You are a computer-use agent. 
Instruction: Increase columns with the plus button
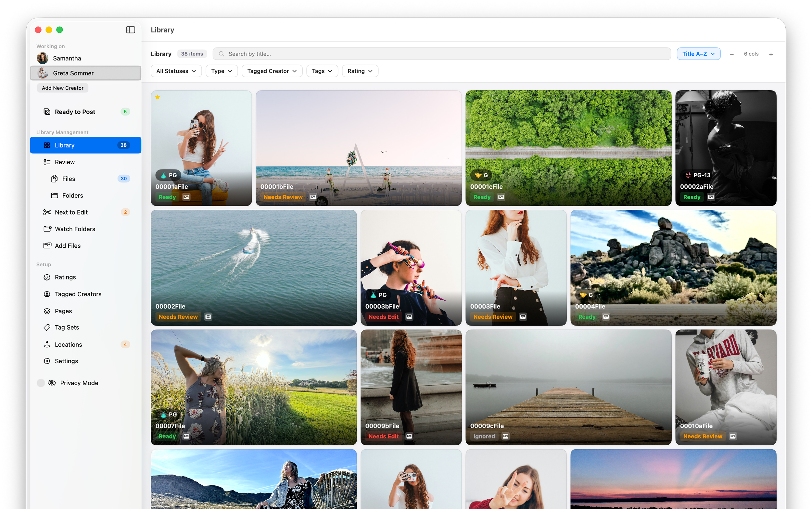[770, 54]
